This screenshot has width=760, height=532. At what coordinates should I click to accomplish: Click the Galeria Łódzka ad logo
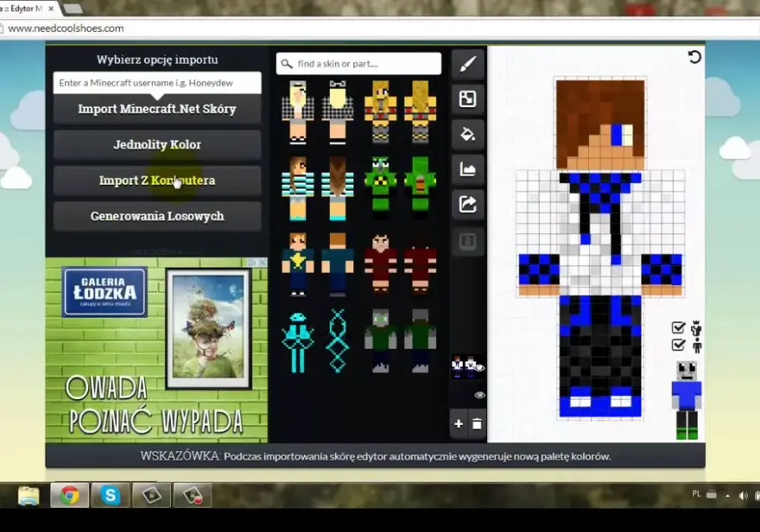(104, 292)
